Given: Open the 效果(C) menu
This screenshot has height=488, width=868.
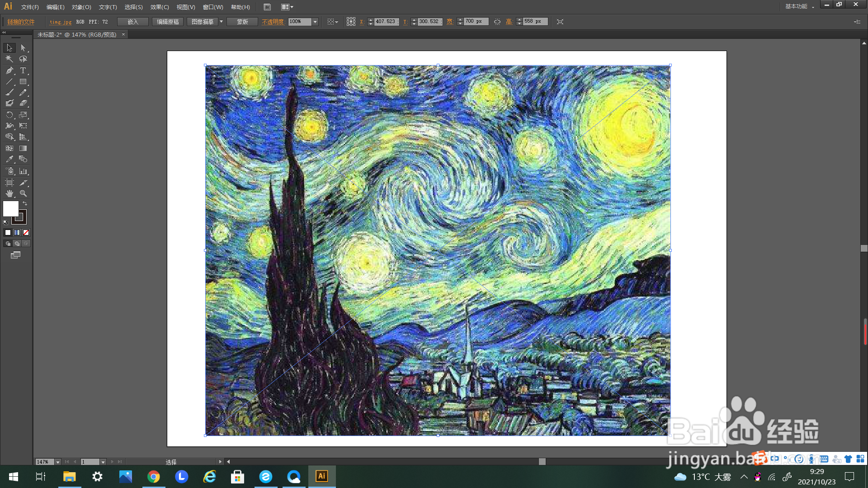Looking at the screenshot, I should point(159,7).
